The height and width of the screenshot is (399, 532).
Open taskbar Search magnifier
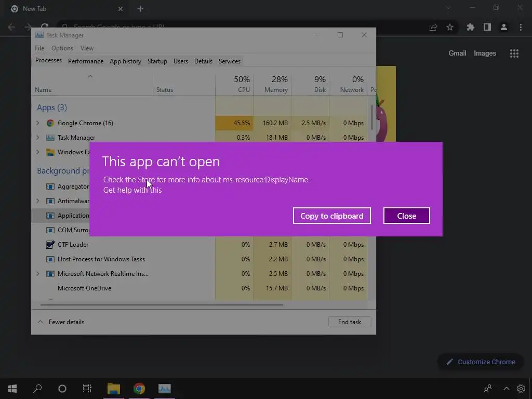coord(37,389)
